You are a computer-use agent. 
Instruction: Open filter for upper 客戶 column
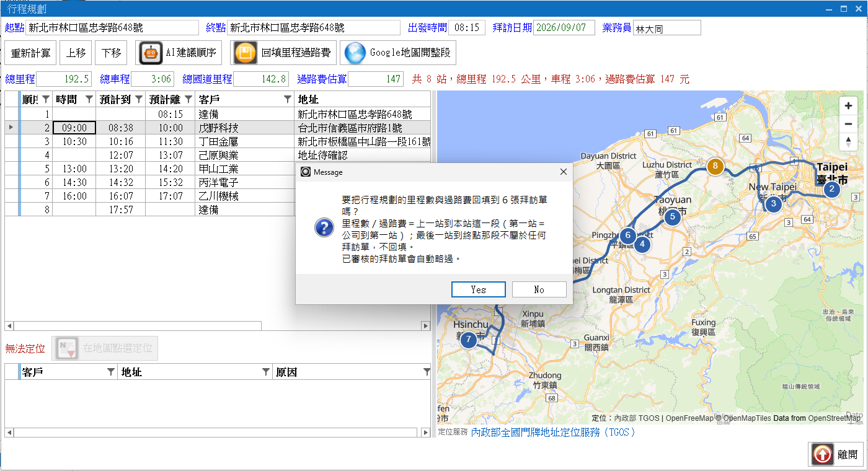(287, 99)
